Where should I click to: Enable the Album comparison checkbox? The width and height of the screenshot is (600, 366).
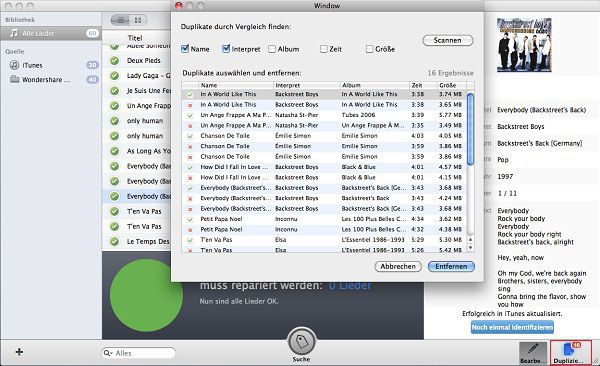(x=272, y=49)
